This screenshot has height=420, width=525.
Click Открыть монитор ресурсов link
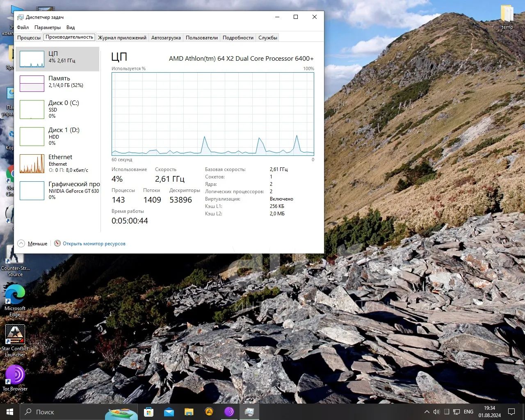94,244
